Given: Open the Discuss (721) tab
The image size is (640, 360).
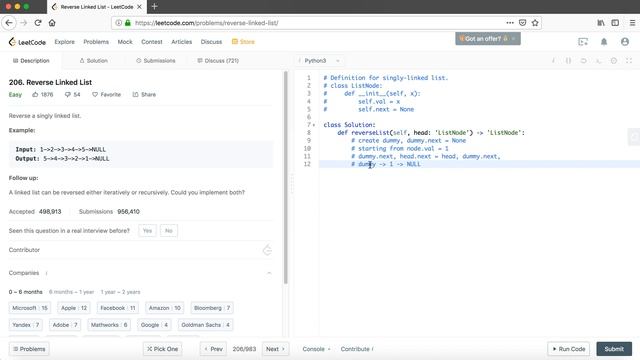Looking at the screenshot, I should click(x=218, y=61).
